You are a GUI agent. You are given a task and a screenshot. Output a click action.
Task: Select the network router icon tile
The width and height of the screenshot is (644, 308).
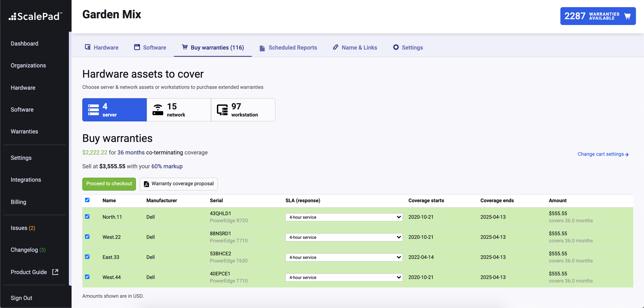tap(158, 110)
